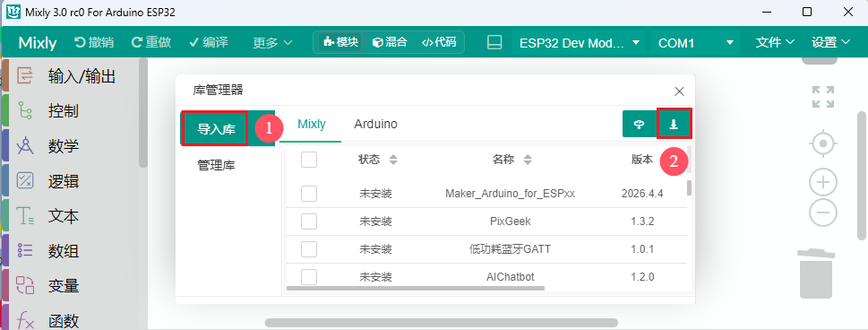Image resolution: width=868 pixels, height=330 pixels.
Task: Click 未安装 status in the PixGeek row
Action: pyautogui.click(x=376, y=221)
